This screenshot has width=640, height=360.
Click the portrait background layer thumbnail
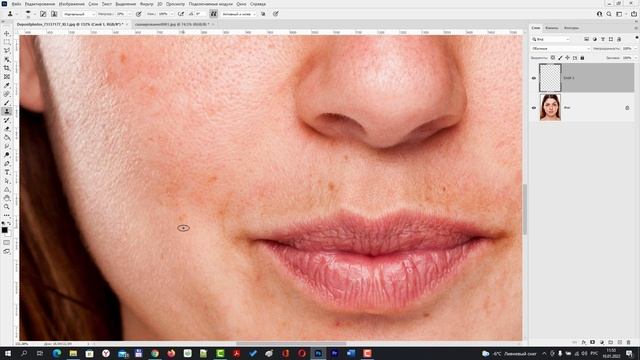click(x=550, y=107)
